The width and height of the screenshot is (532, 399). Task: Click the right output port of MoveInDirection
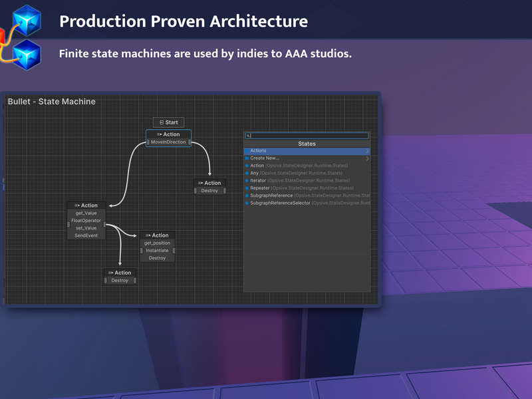click(190, 142)
